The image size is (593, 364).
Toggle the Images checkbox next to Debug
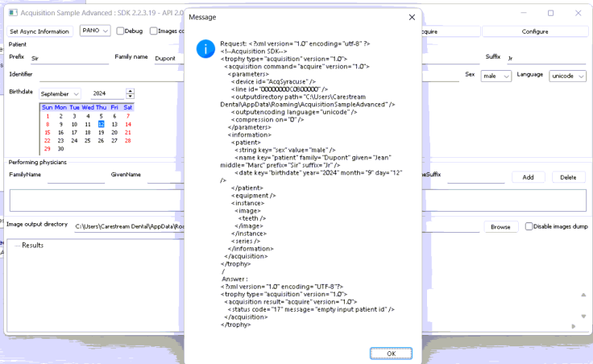coord(153,31)
